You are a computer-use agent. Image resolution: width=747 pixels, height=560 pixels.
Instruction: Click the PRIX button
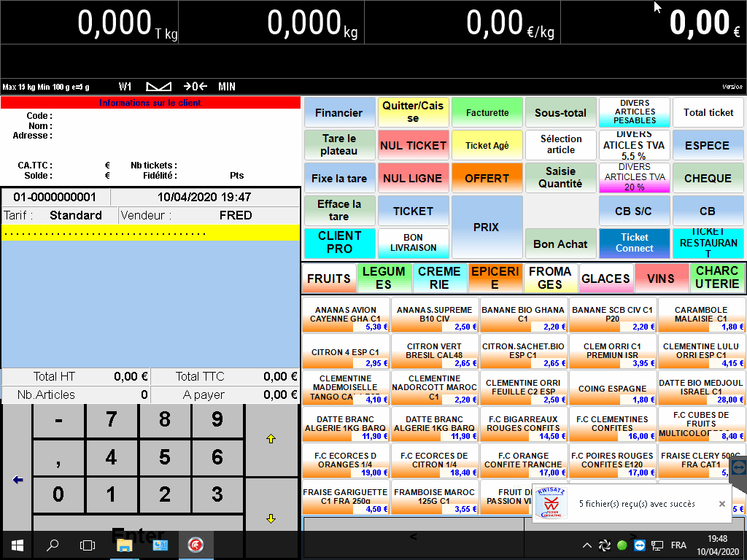tap(487, 227)
